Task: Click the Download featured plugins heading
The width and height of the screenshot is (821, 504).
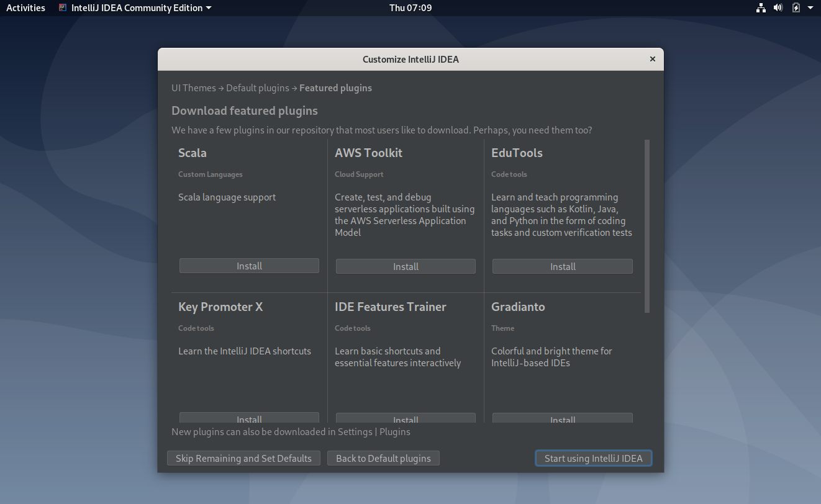Action: point(245,110)
